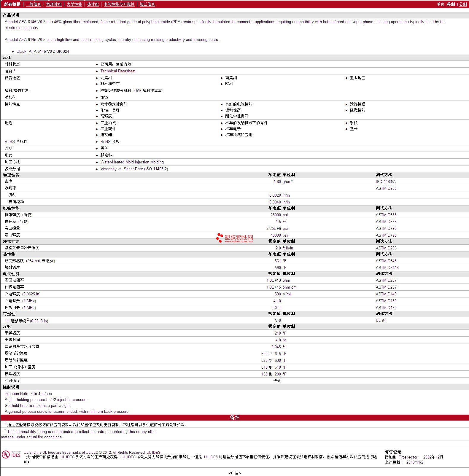Switch to the 加工信息 tab
This screenshot has width=469, height=476.
147,4
